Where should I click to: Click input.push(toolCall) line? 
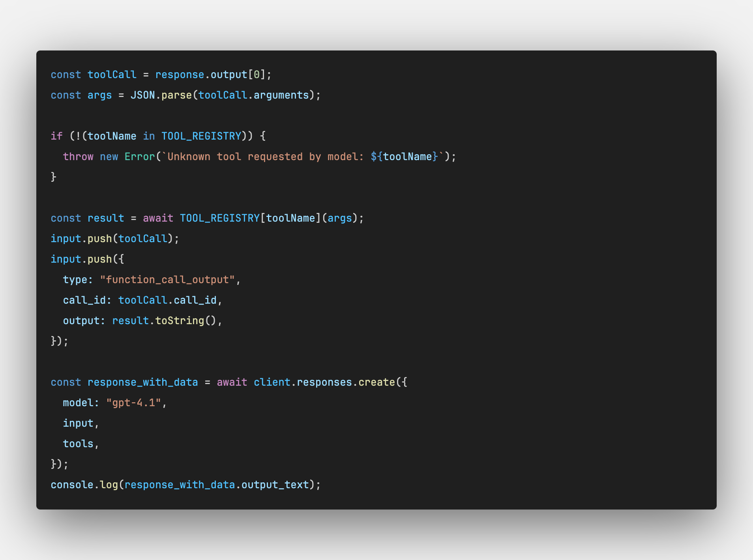[x=115, y=239]
